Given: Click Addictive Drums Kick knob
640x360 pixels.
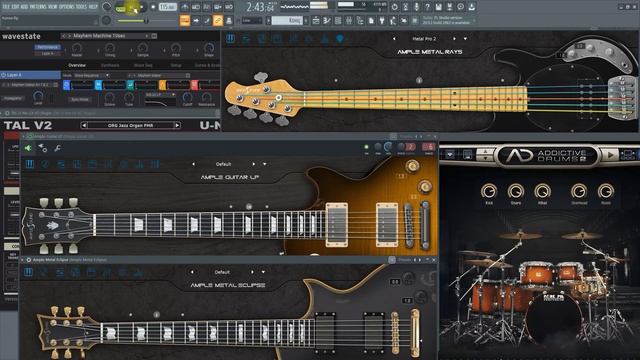Looking at the screenshot, I should point(489,191).
